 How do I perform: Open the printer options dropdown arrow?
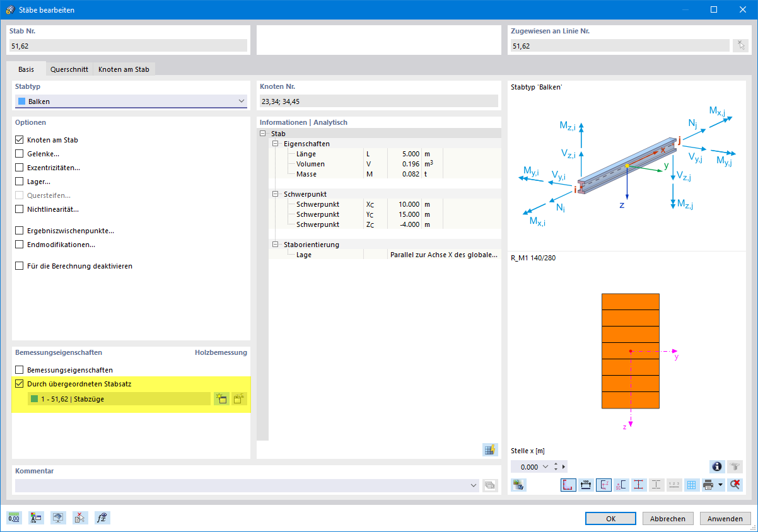click(x=720, y=485)
